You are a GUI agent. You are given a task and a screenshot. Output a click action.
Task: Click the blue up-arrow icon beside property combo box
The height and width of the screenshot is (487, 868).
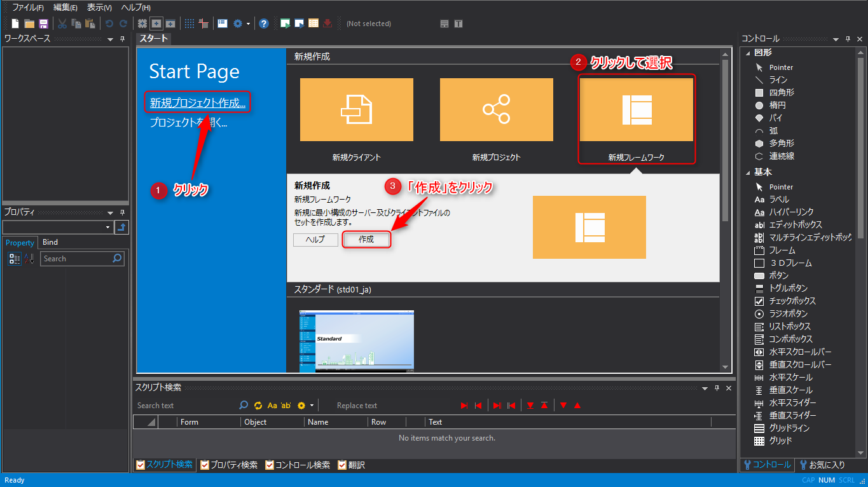[x=122, y=228]
